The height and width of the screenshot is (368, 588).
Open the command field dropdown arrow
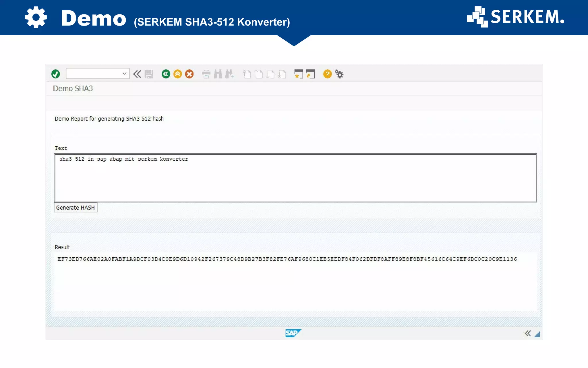(124, 74)
